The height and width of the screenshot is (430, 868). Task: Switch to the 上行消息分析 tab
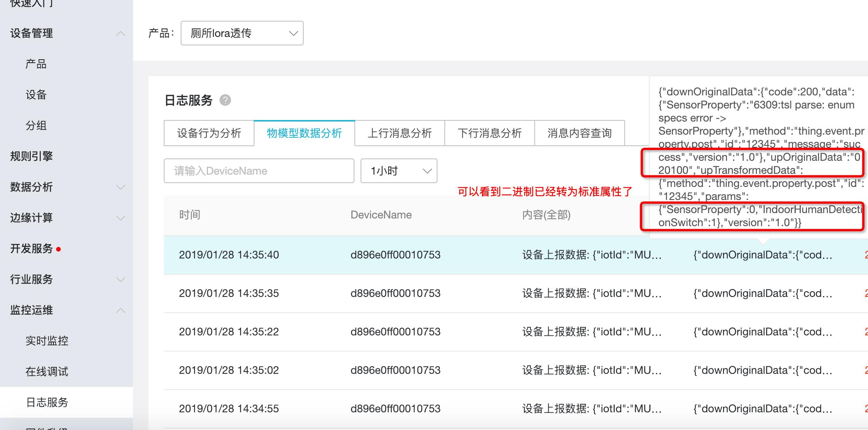pyautogui.click(x=400, y=133)
